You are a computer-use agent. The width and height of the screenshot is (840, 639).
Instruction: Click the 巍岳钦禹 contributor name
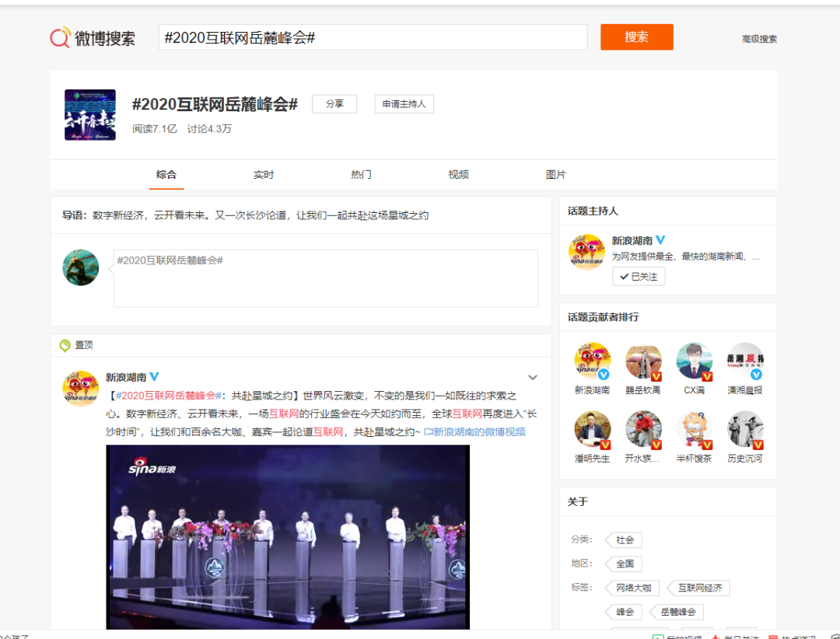point(643,390)
